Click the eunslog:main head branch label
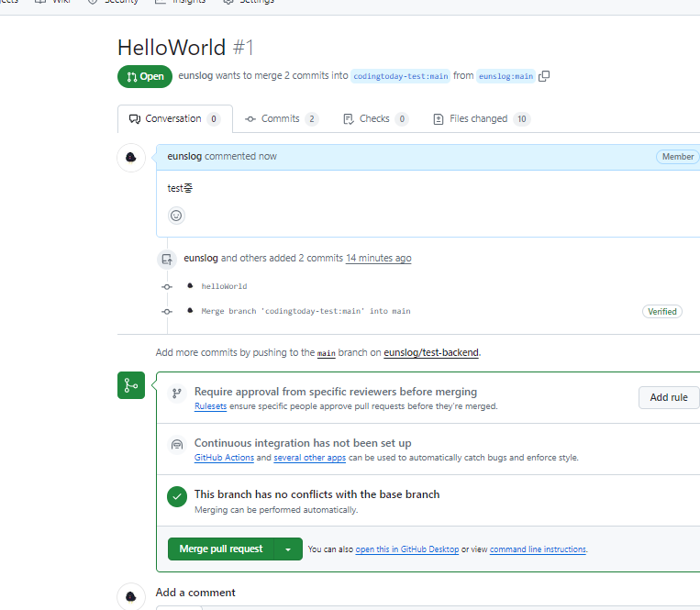700x610 pixels. [506, 76]
